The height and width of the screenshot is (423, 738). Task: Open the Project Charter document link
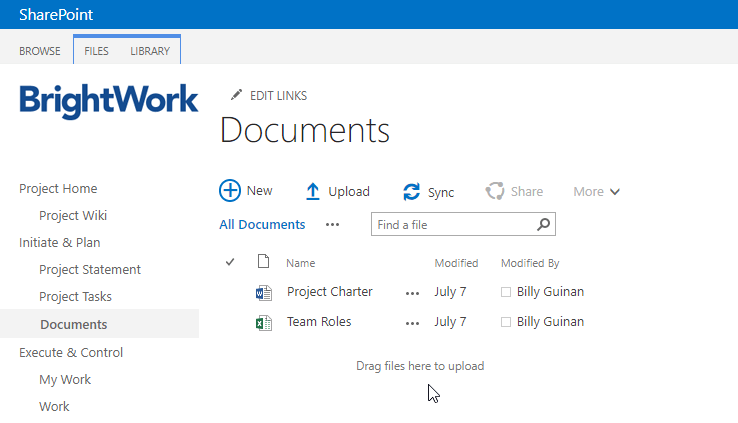(329, 292)
